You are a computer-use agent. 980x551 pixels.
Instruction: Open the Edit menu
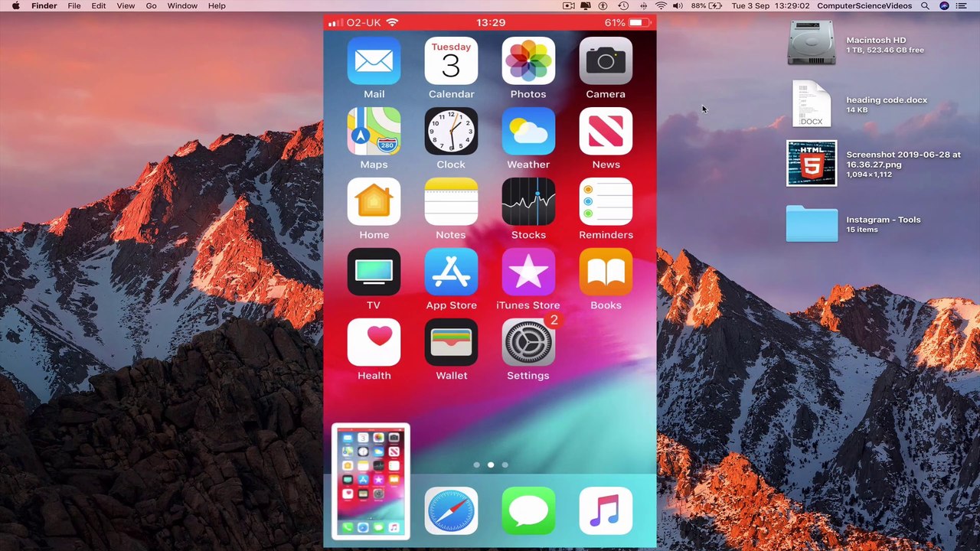click(x=99, y=6)
